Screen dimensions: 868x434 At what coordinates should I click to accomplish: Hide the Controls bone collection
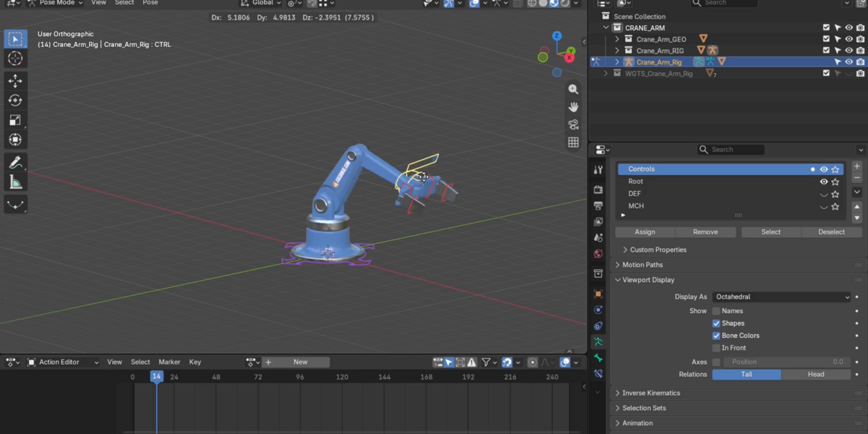tap(823, 169)
